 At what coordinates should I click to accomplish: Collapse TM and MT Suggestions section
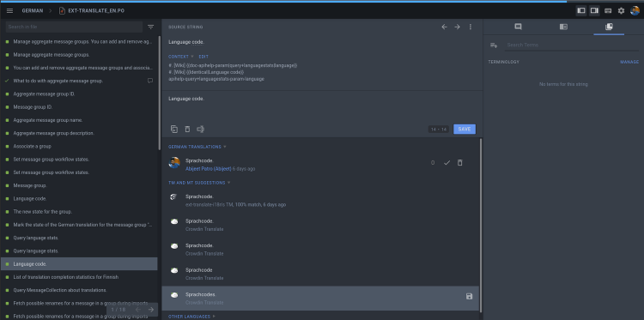[x=199, y=183]
